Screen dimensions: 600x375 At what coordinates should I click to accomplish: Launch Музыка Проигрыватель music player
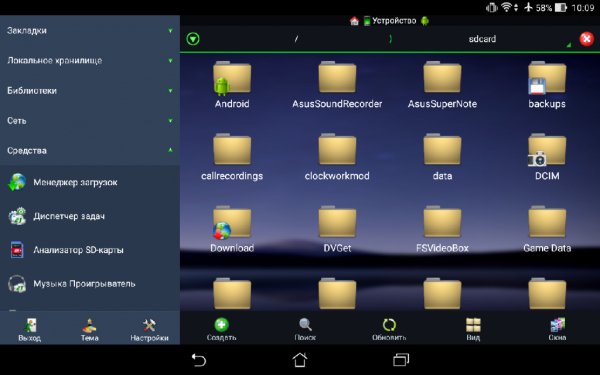point(90,284)
